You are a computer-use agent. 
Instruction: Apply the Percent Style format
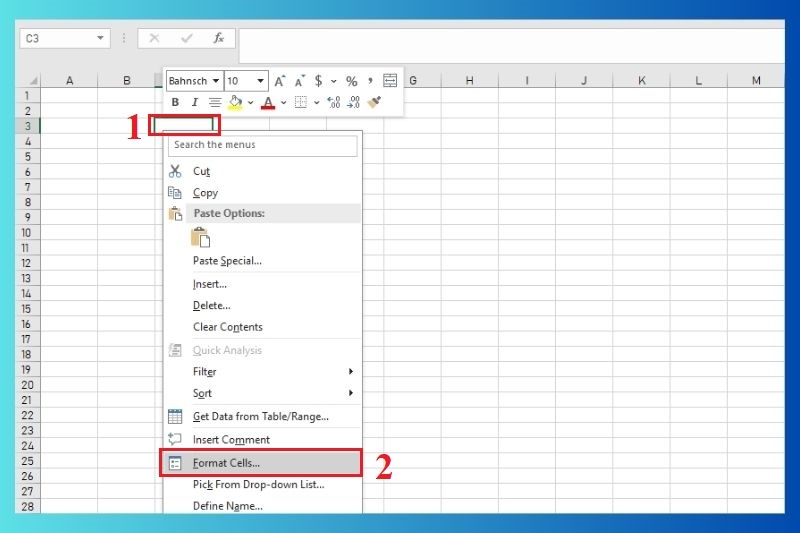[352, 81]
